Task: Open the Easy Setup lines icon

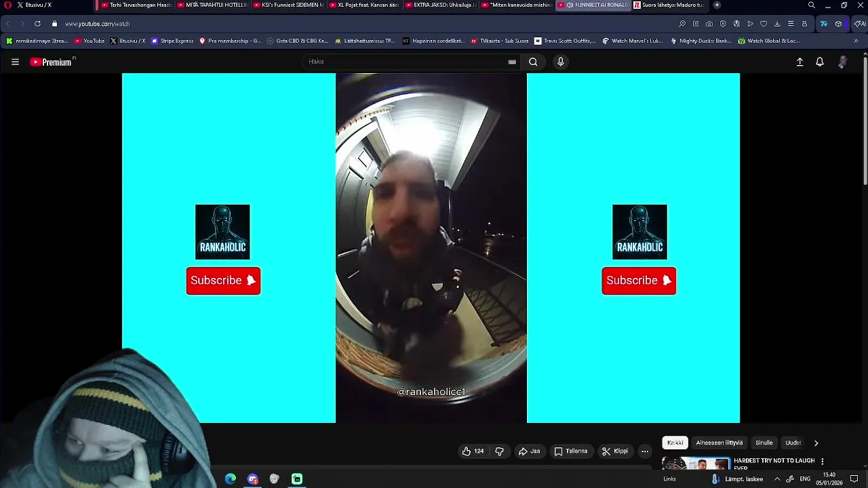Action: coord(791,24)
